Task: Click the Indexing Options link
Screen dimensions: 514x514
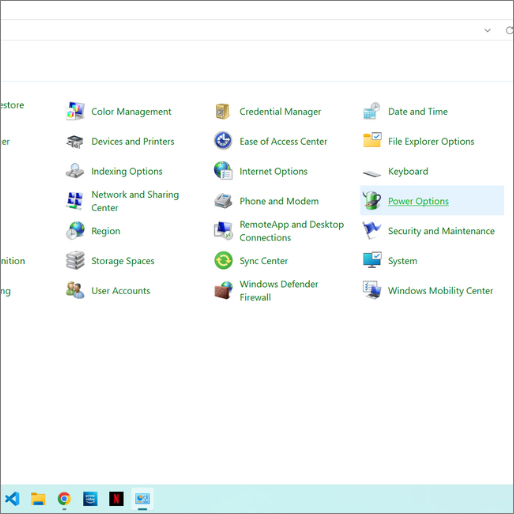Action: 127,171
